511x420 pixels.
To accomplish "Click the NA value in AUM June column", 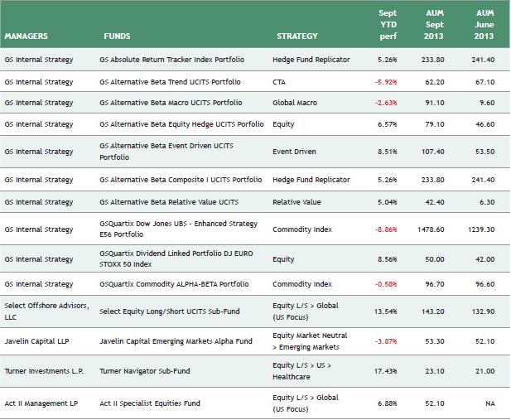I will [491, 403].
